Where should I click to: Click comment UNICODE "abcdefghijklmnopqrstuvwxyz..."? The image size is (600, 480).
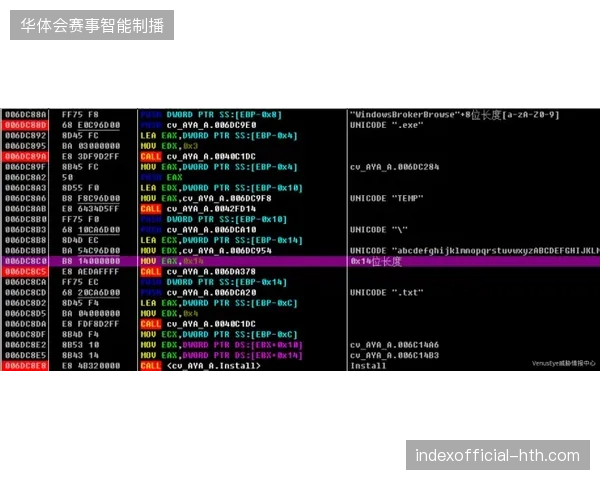(x=474, y=251)
